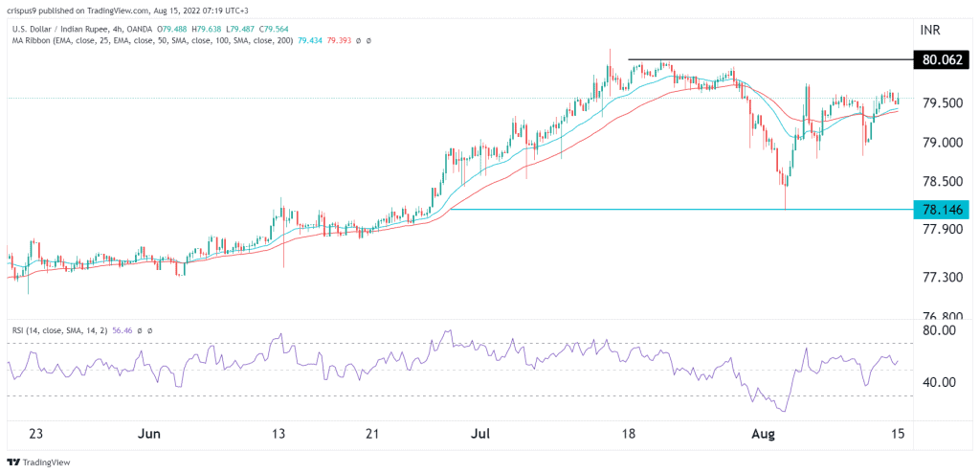Click the 40.00 RSI axis label

(x=939, y=382)
